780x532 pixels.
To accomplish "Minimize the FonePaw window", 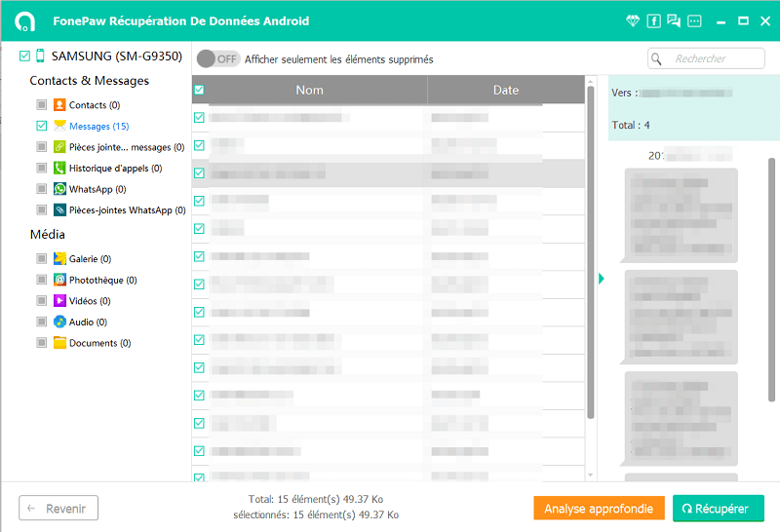I will tap(721, 21).
